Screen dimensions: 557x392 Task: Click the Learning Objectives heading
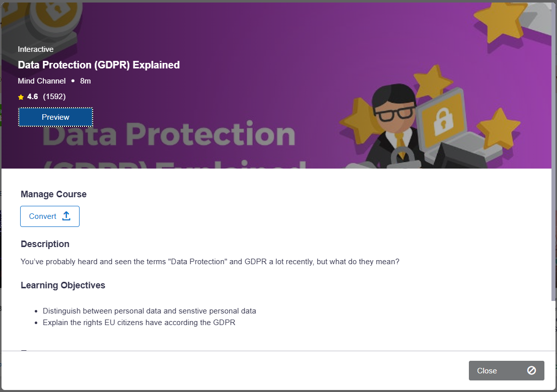[x=63, y=285]
